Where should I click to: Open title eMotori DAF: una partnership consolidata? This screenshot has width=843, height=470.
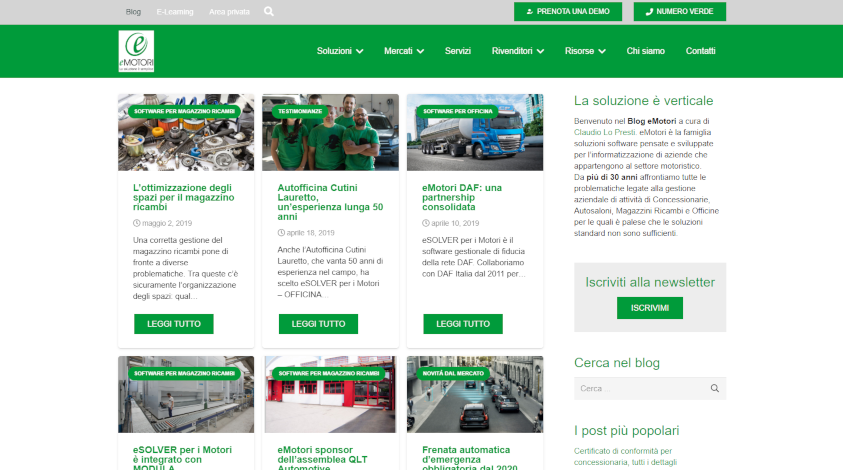462,197
